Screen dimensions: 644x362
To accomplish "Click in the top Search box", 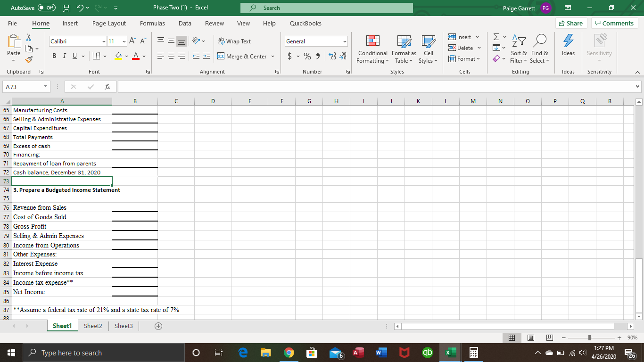I will coord(326,8).
